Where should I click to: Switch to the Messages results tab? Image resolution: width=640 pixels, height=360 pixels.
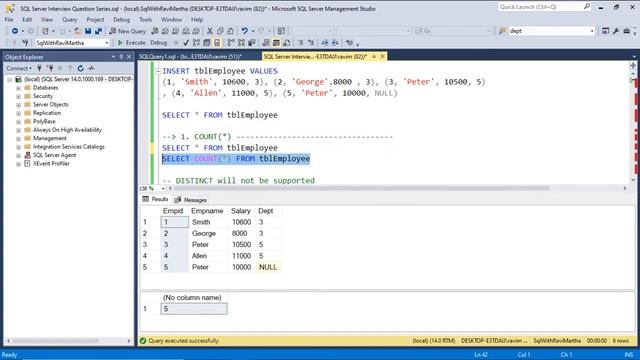coord(191,200)
